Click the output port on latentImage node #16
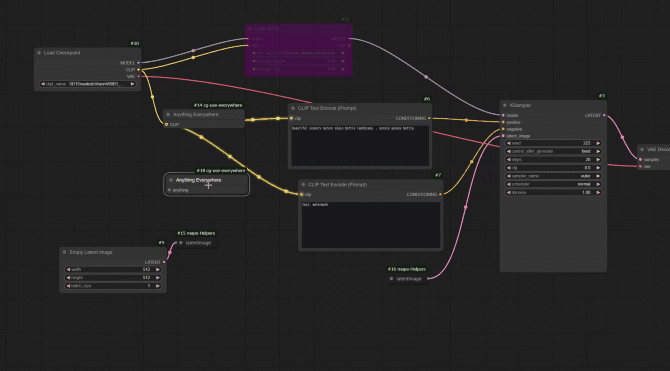Screen dimensions: 670x371 (428, 279)
